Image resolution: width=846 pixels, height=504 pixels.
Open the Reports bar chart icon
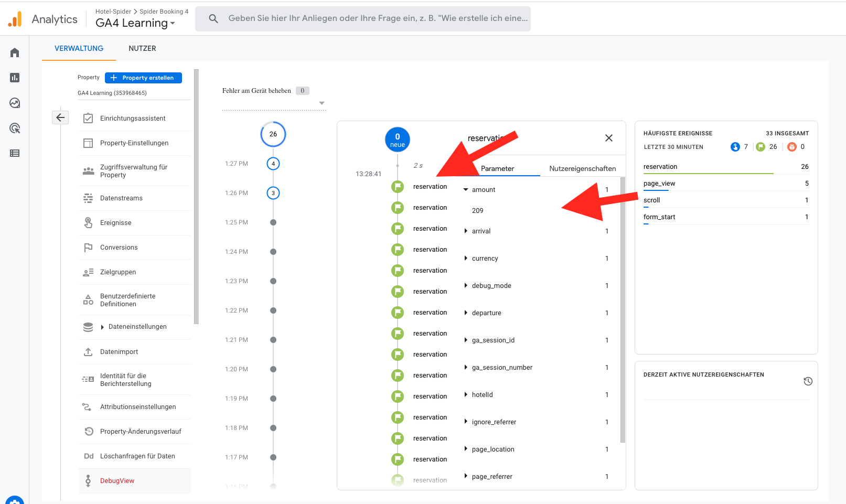coord(15,78)
